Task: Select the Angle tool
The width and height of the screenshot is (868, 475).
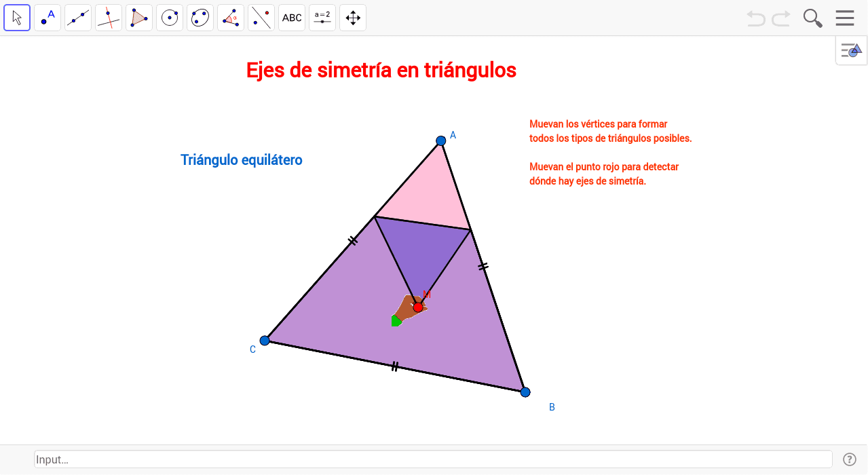Action: point(231,18)
